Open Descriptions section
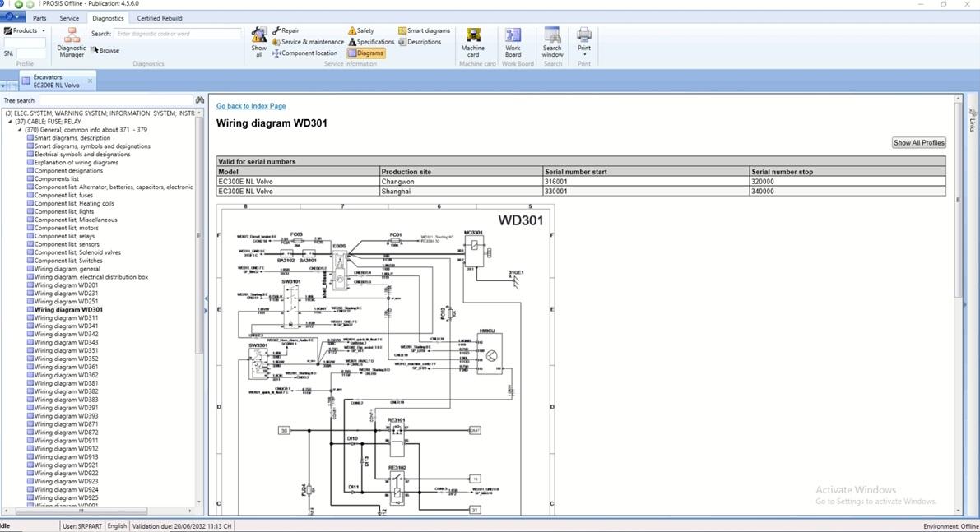The height and width of the screenshot is (532, 980). (420, 42)
